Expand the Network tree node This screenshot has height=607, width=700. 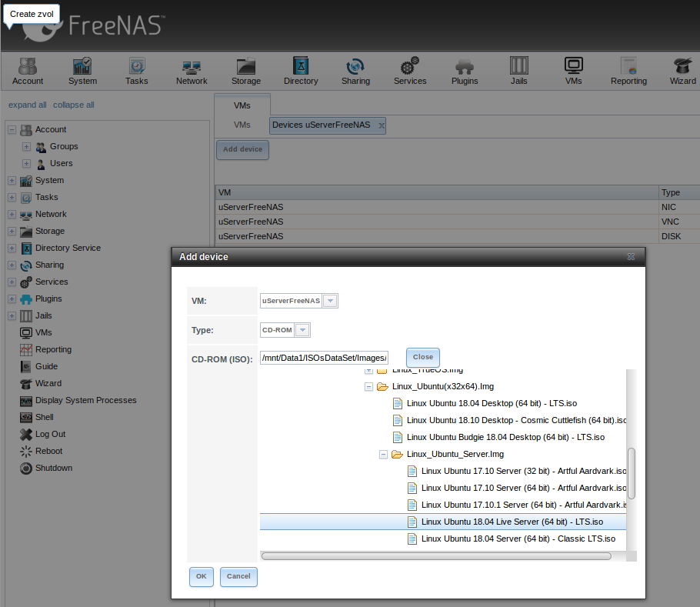point(12,214)
